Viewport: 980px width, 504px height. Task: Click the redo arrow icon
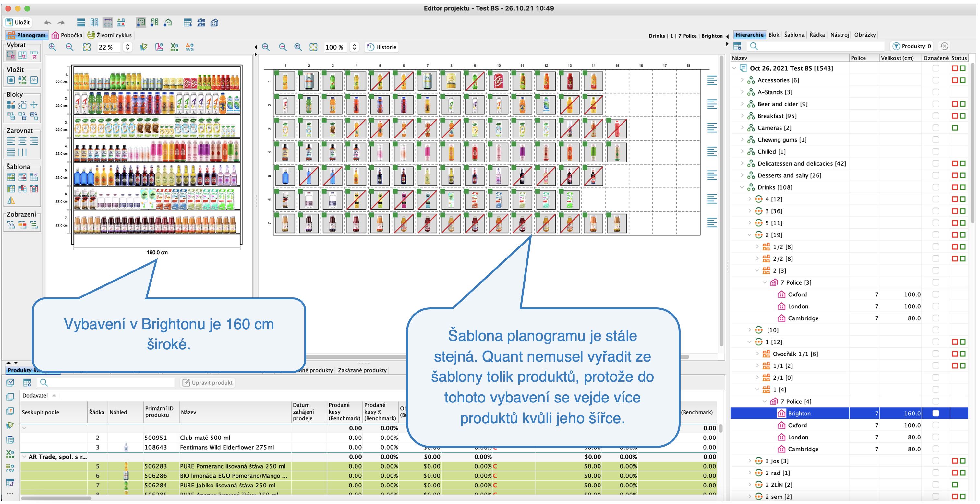pyautogui.click(x=61, y=22)
